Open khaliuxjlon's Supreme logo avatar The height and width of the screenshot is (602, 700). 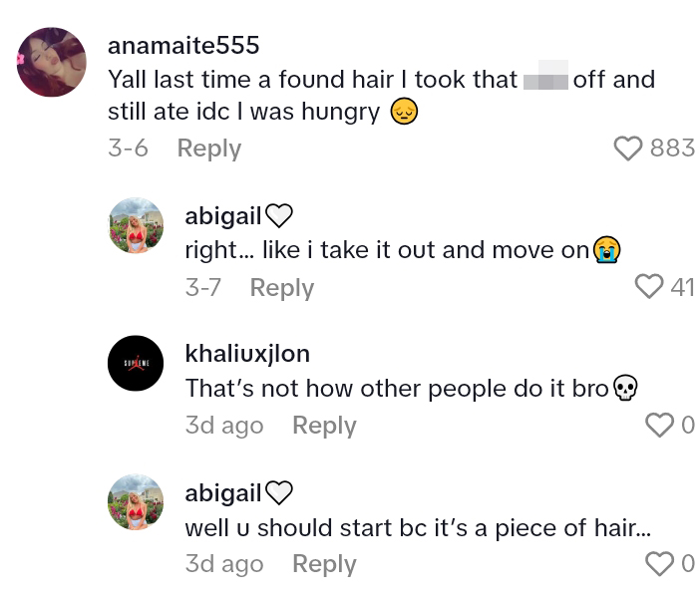pyautogui.click(x=136, y=364)
